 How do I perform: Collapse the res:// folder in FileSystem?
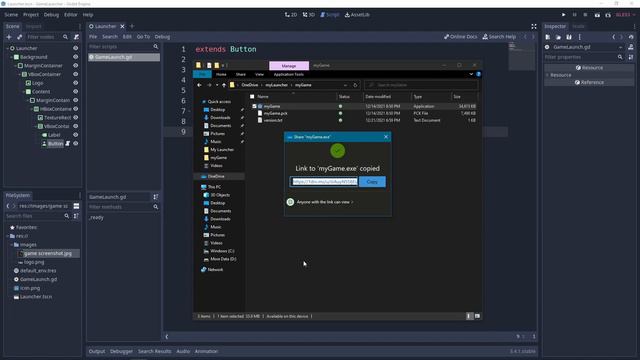pos(7,236)
